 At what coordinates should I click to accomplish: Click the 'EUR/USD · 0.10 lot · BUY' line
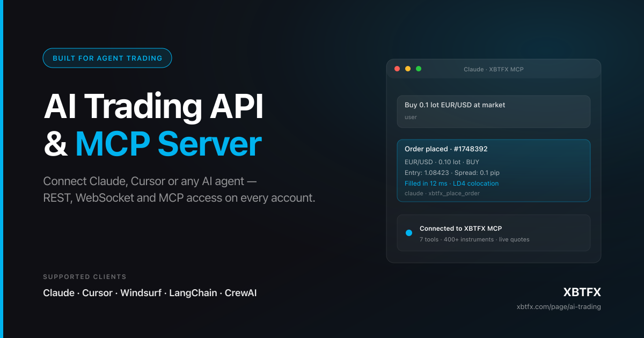pyautogui.click(x=442, y=162)
